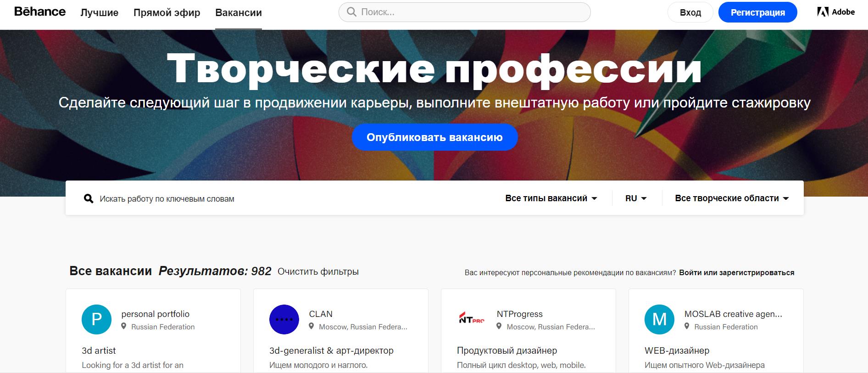Go to the 'Лучшие' nav item
Screen dimensions: 868x373
pyautogui.click(x=99, y=13)
